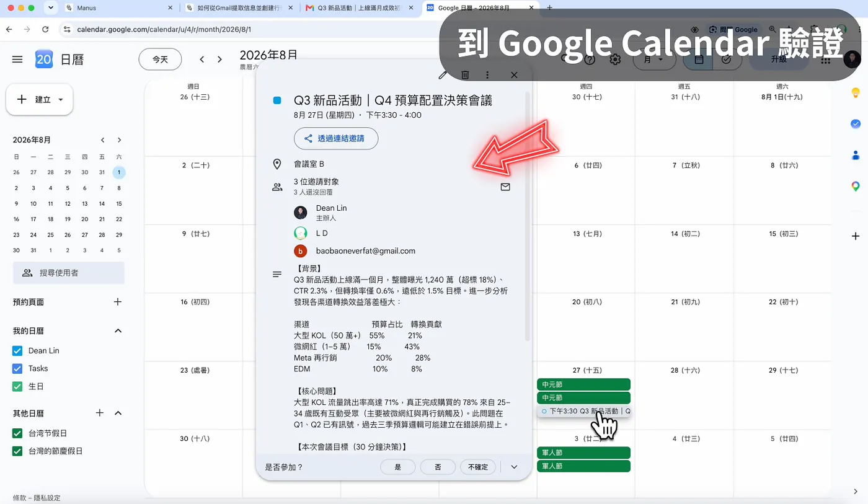Add a booking page with the plus icon
868x504 pixels.
pos(118,302)
